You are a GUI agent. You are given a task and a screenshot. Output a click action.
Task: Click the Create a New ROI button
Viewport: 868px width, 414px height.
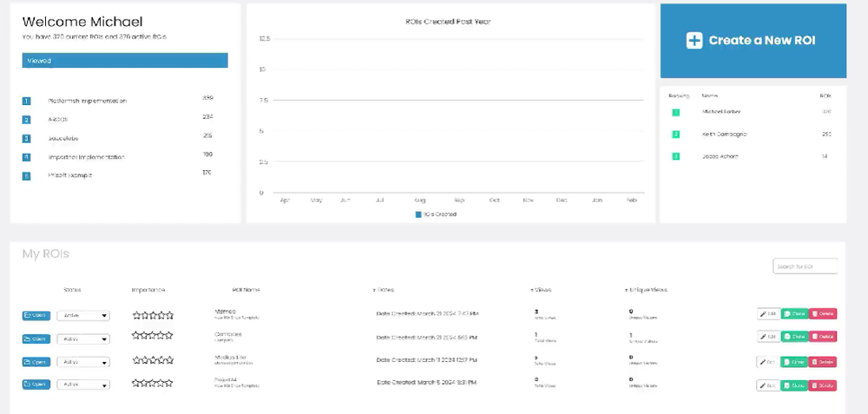pyautogui.click(x=753, y=41)
